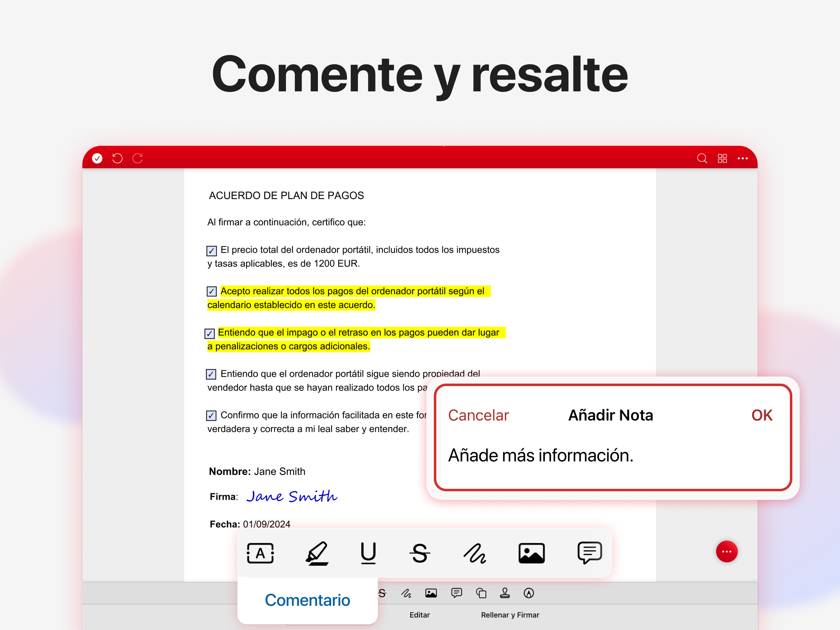This screenshot has width=840, height=630.
Task: Choose the shapes tool in the bottom toolbar
Action: (x=481, y=593)
